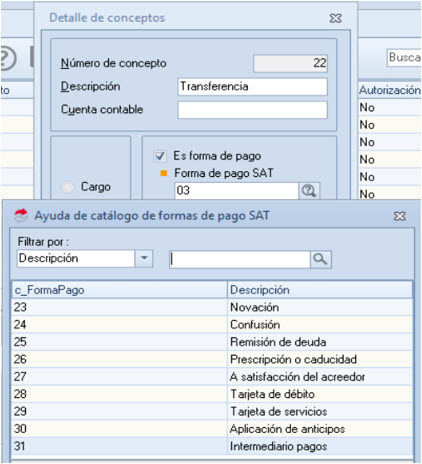This screenshot has width=422, height=464.
Task: Click the Descripción field containing Transferencia
Action: (252, 87)
